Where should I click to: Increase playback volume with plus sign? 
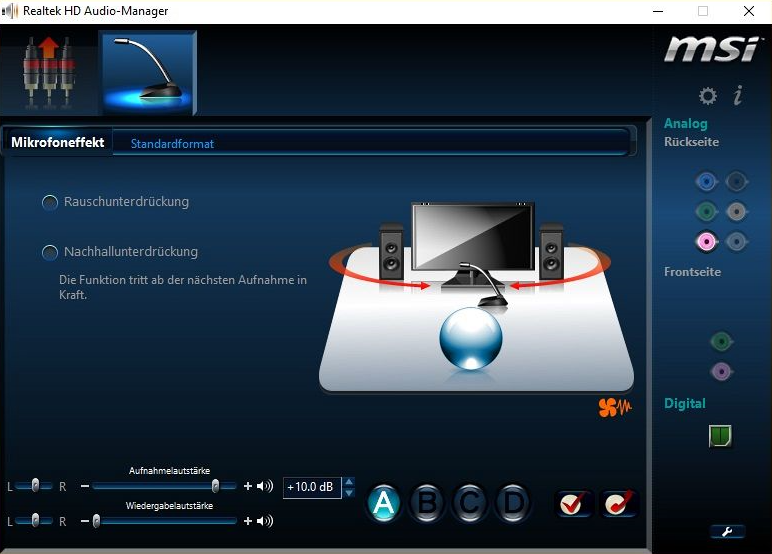(248, 521)
